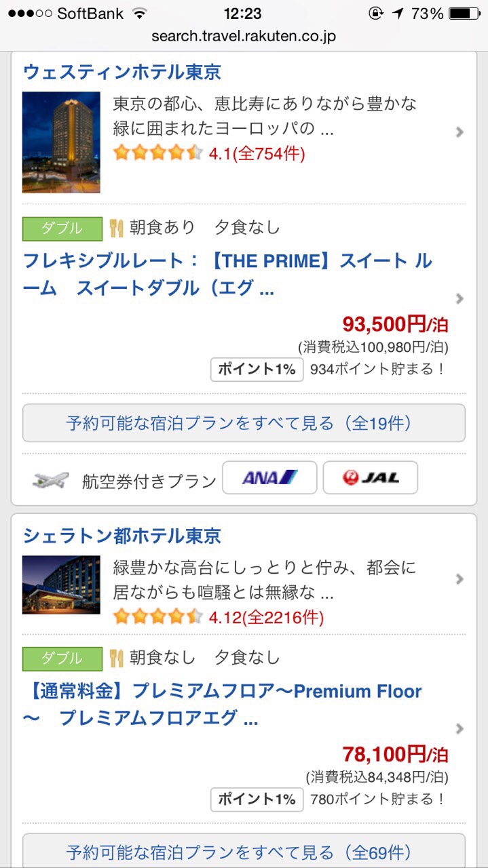The height and width of the screenshot is (868, 488).
Task: Tap Westin Hotel night building thumbnail
Action: pos(61,142)
